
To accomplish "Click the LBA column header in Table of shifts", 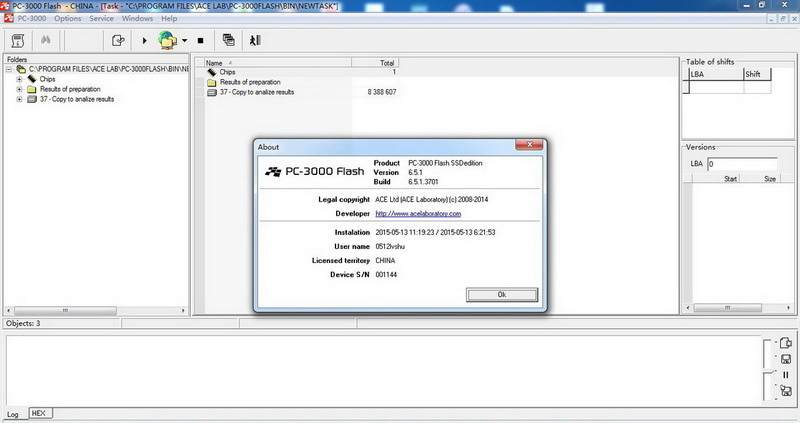I will coord(716,74).
